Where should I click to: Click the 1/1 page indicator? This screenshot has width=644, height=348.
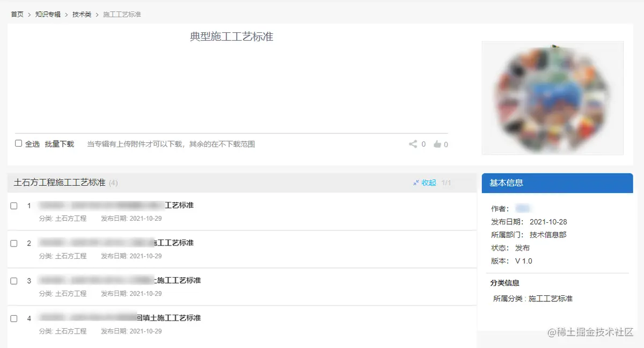[x=446, y=183]
